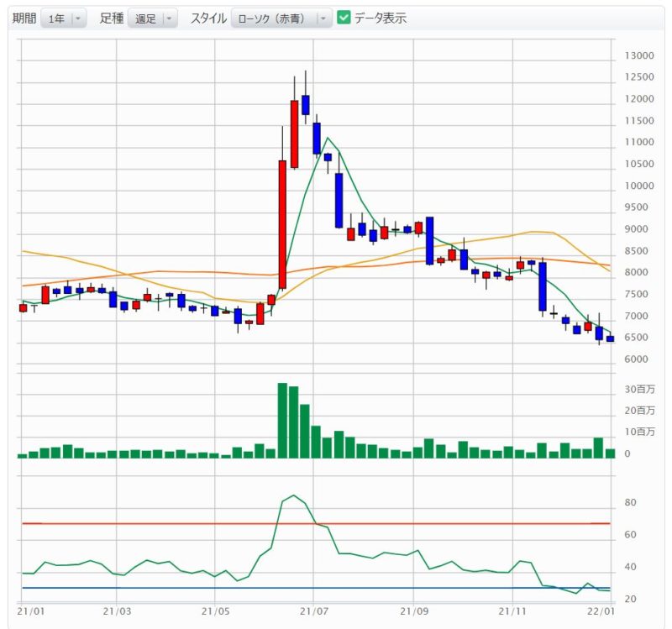Image resolution: width=672 pixels, height=629 pixels.
Task: Click the 11500 price axis label
Action: click(x=639, y=121)
